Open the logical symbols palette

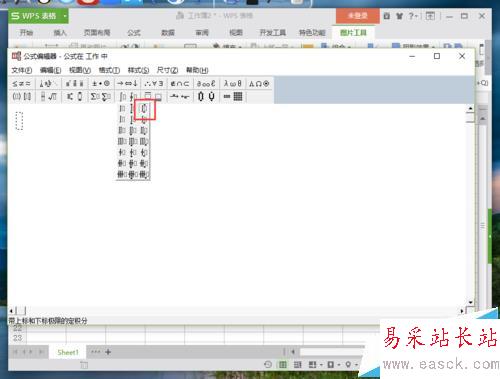point(154,83)
